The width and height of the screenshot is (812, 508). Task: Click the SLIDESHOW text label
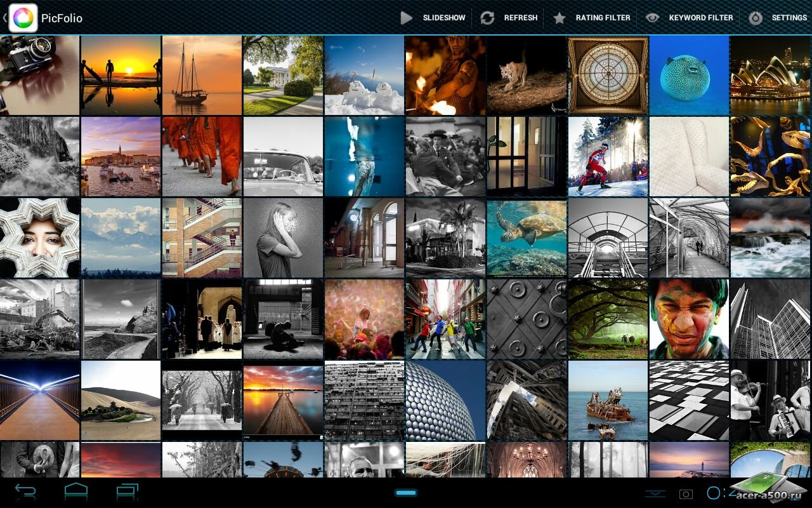click(444, 18)
